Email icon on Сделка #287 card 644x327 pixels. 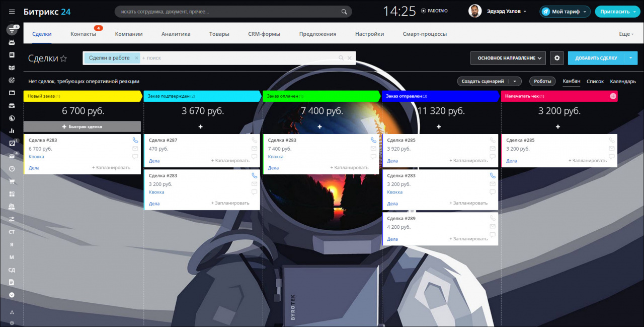pos(254,149)
